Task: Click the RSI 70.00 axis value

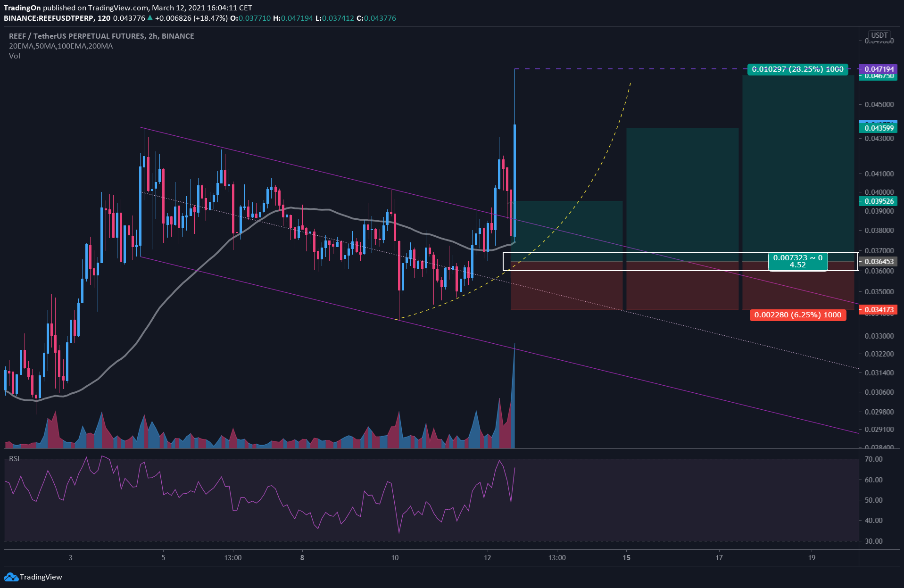Action: (873, 459)
